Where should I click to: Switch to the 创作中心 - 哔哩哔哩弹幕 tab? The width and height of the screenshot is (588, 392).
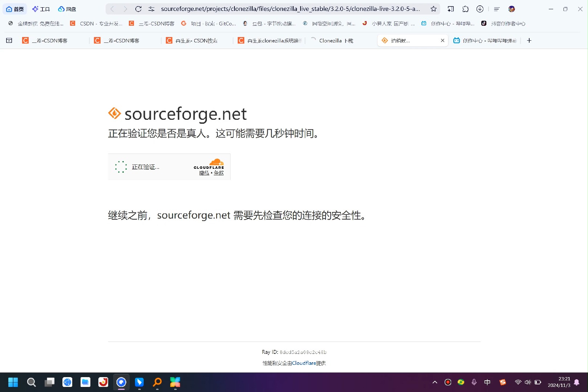(485, 41)
